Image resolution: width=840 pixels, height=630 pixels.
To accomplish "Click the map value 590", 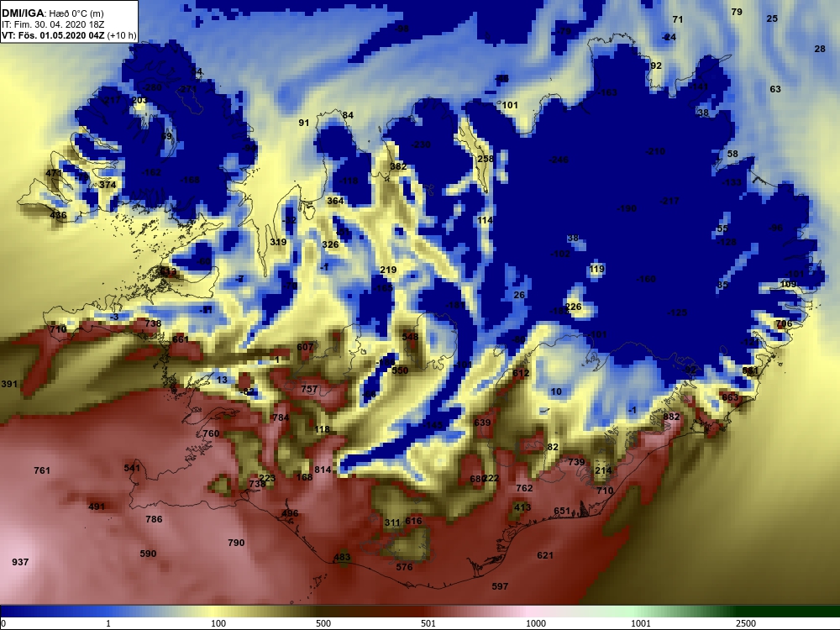I will pyautogui.click(x=148, y=554).
